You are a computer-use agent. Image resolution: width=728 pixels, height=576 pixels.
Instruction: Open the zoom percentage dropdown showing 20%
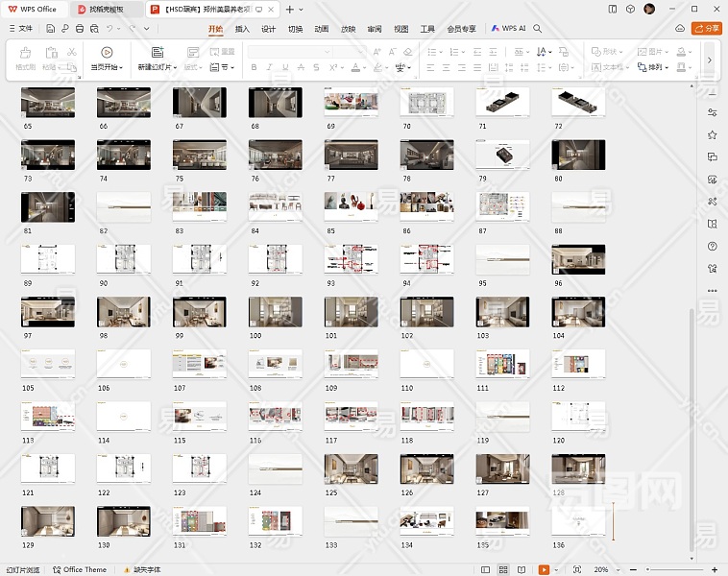605,569
